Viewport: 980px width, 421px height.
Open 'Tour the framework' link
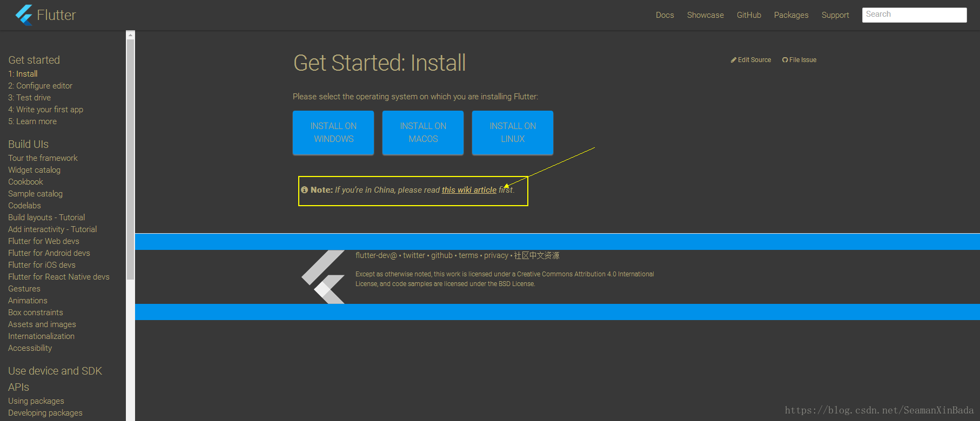(43, 158)
